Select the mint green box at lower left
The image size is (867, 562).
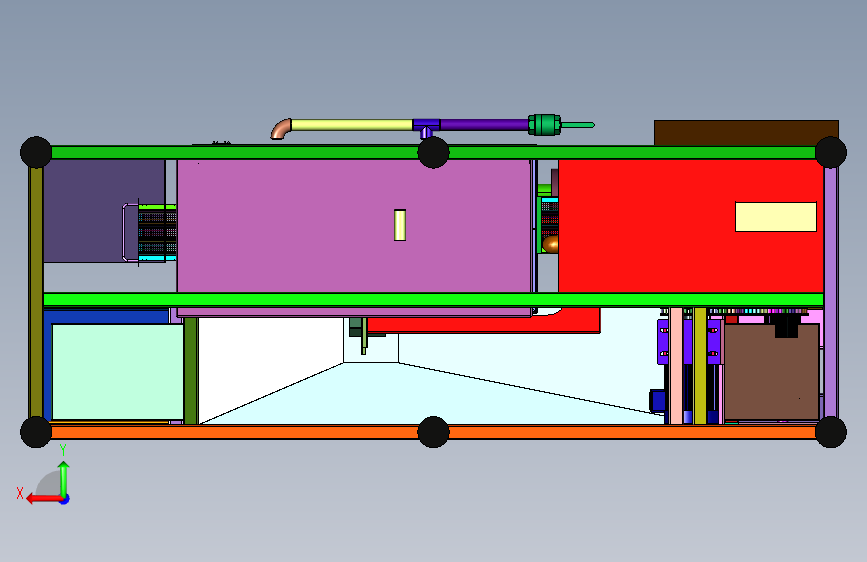click(x=118, y=372)
